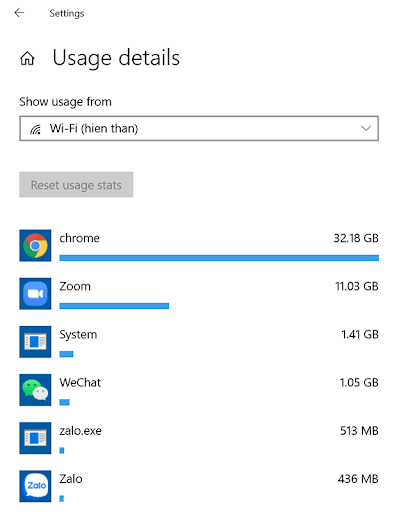Image resolution: width=410 pixels, height=512 pixels.
Task: Select the chrome entry name
Action: coord(79,238)
